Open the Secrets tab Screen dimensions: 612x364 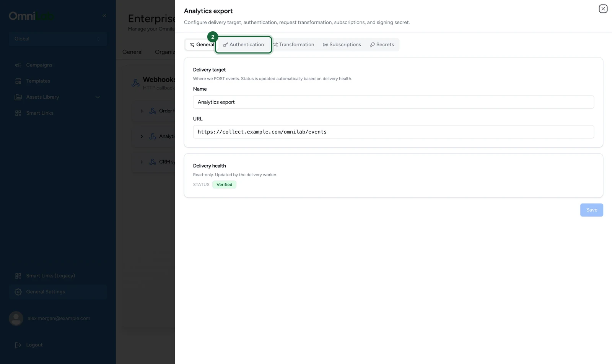click(x=382, y=45)
